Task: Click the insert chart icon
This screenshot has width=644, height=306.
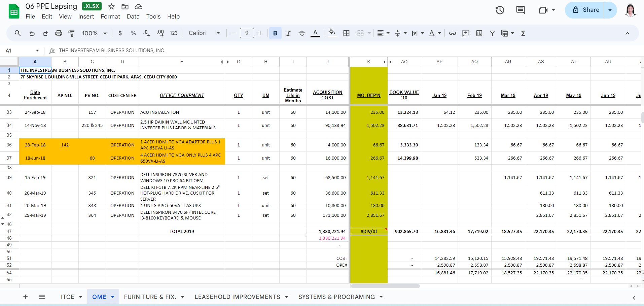Action: pos(479,33)
